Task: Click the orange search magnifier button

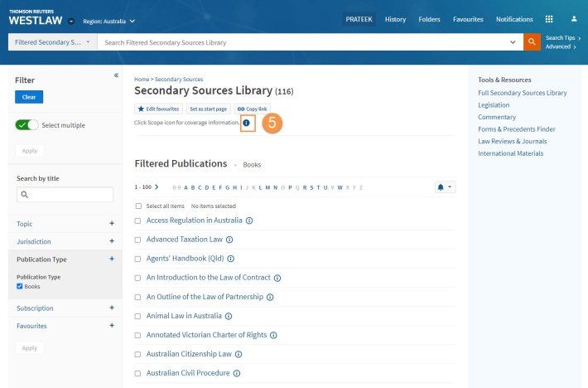Action: [x=532, y=42]
